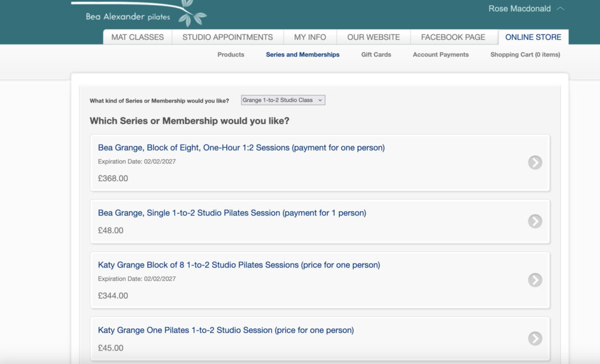Switch to the STUDIO APPOINTMENTS tab
Screen dimensions: 600x364
click(x=228, y=37)
